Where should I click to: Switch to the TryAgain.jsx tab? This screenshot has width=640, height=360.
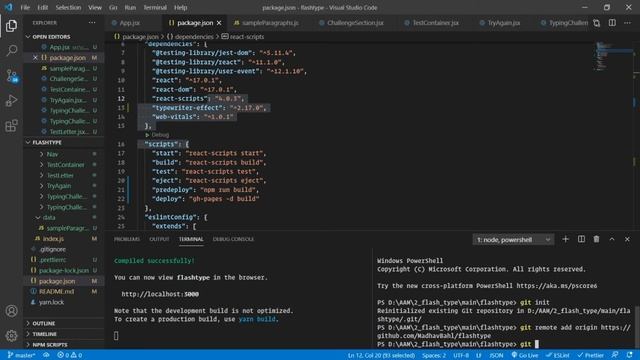[x=503, y=23]
